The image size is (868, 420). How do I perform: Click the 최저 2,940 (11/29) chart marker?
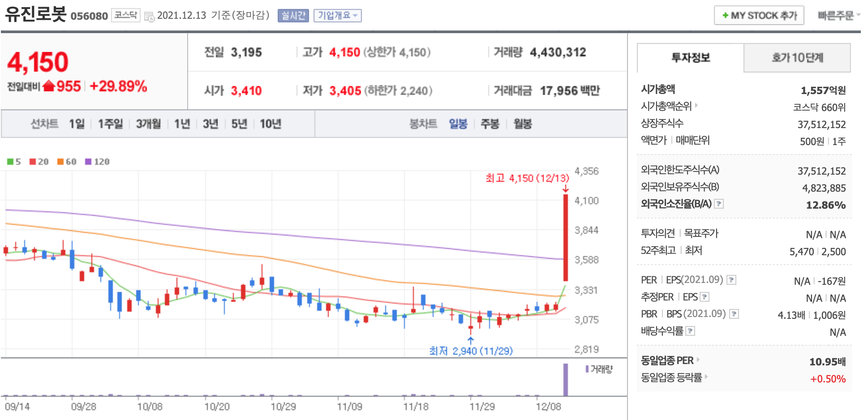pyautogui.click(x=471, y=351)
